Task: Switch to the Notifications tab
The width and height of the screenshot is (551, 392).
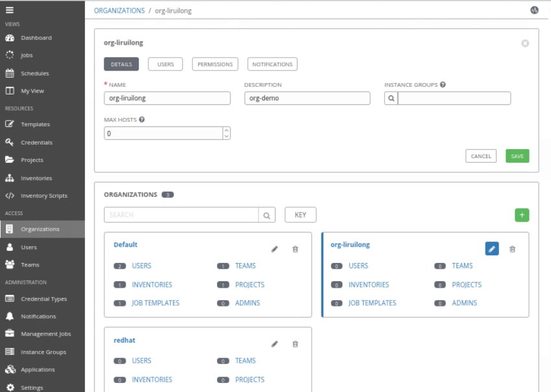Action: pyautogui.click(x=272, y=64)
